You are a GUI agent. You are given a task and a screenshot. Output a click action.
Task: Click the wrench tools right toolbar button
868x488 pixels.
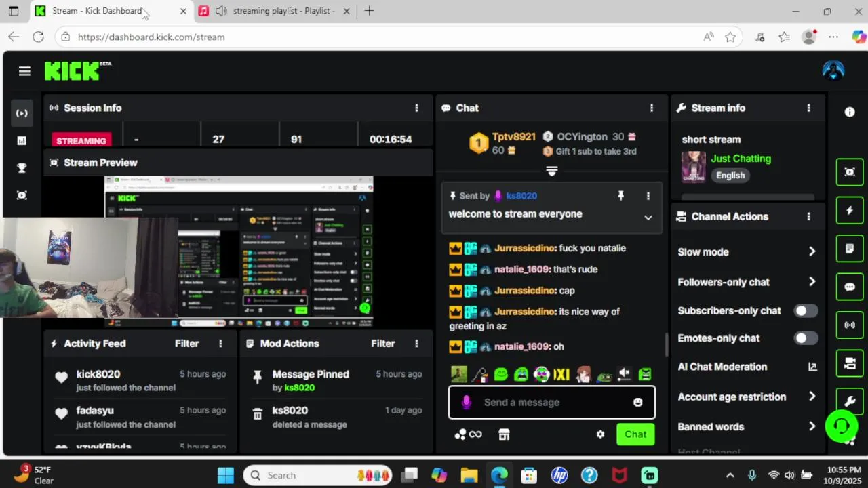(x=850, y=401)
